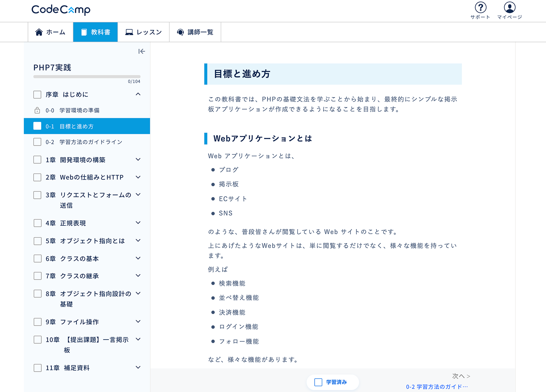The image size is (546, 392).
Task: Tick the 5章 オブジェクト指向とは checkbox
Action: click(38, 241)
